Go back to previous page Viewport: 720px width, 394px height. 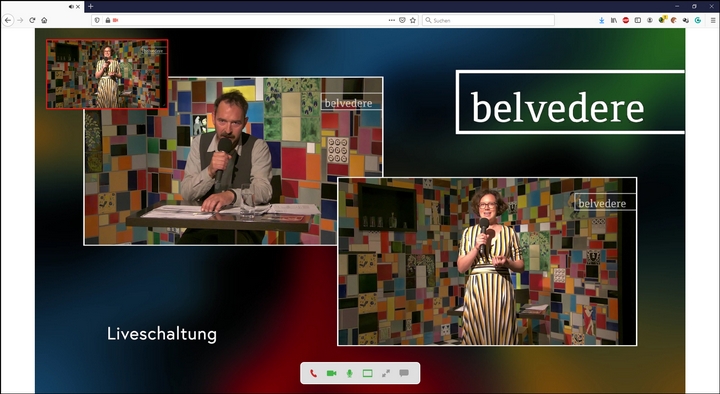click(8, 20)
